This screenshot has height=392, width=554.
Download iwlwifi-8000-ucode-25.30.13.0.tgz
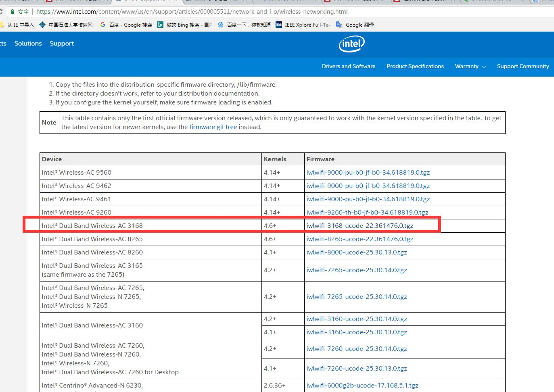click(x=357, y=252)
